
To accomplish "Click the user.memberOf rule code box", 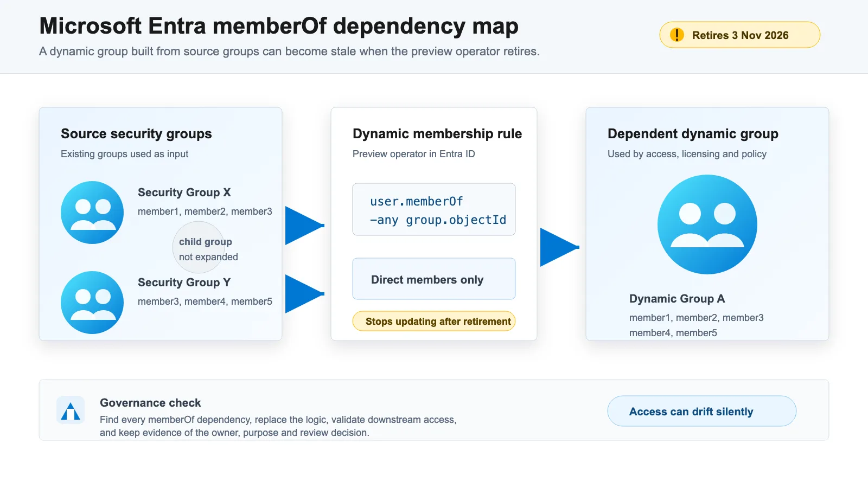I will pyautogui.click(x=434, y=209).
